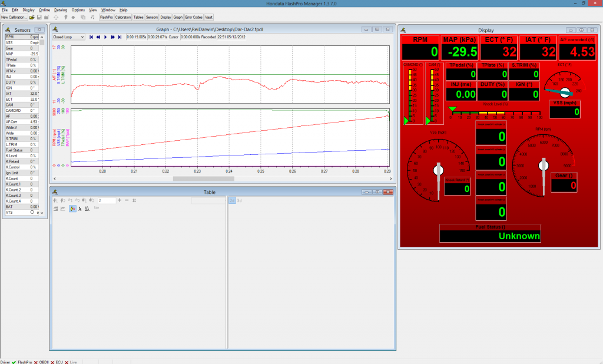Click the lambda icon in Table toolbar
Image resolution: width=603 pixels, height=364 pixels.
(80, 209)
